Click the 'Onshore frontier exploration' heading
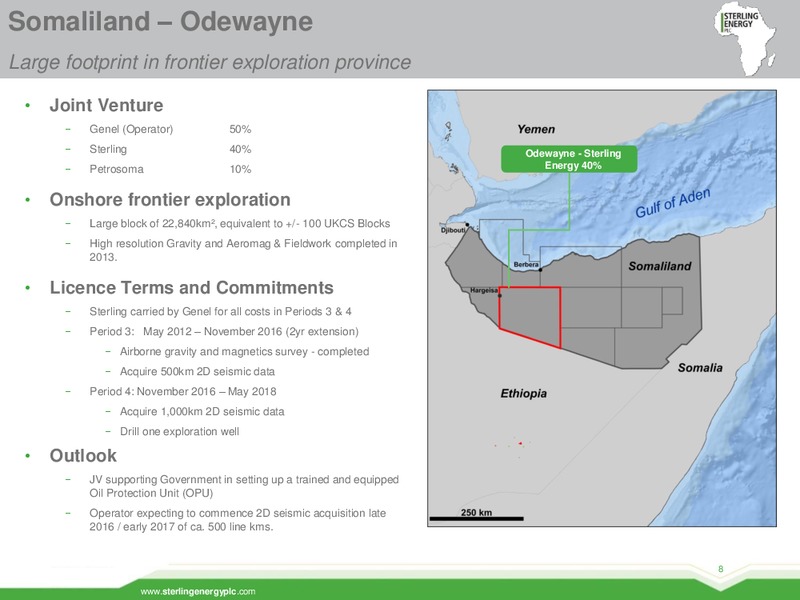This screenshot has width=800, height=600. click(170, 199)
